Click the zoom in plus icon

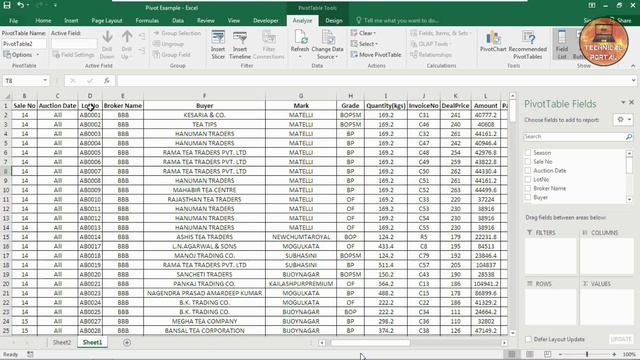pyautogui.click(x=614, y=354)
